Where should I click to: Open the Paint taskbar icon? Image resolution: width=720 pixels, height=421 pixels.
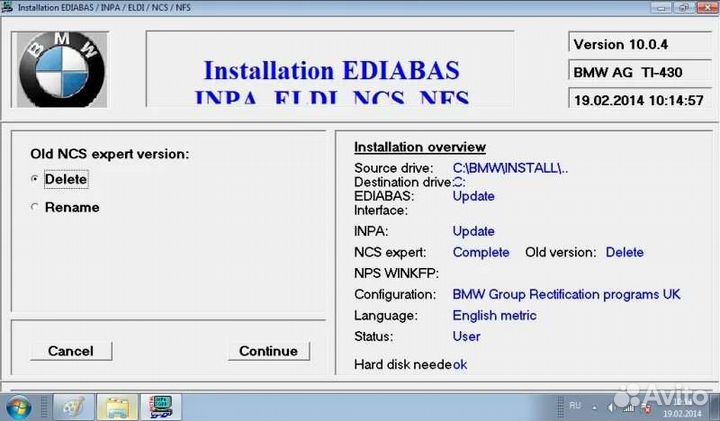tap(73, 407)
